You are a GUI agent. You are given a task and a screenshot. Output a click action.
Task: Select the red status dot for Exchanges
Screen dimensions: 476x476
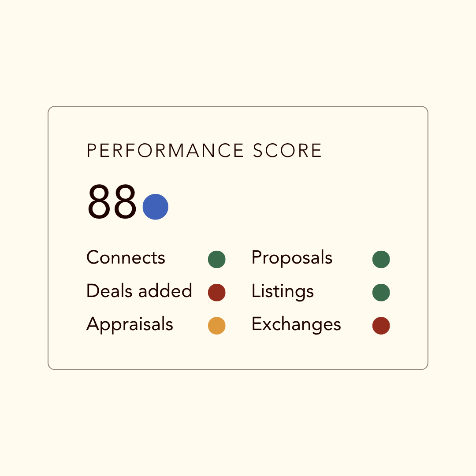pyautogui.click(x=381, y=326)
